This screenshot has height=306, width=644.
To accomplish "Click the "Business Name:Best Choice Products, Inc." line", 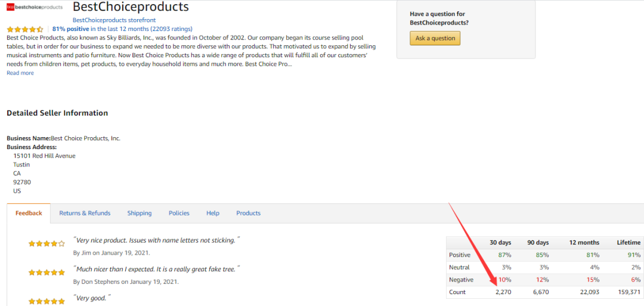I will [x=64, y=138].
